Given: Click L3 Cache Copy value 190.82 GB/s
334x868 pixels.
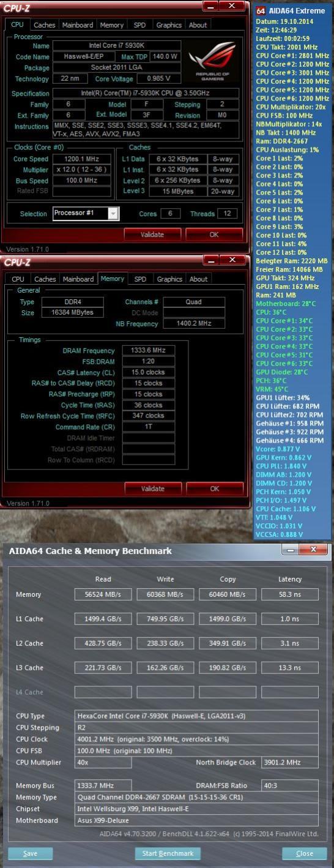Looking at the screenshot, I should tap(228, 667).
